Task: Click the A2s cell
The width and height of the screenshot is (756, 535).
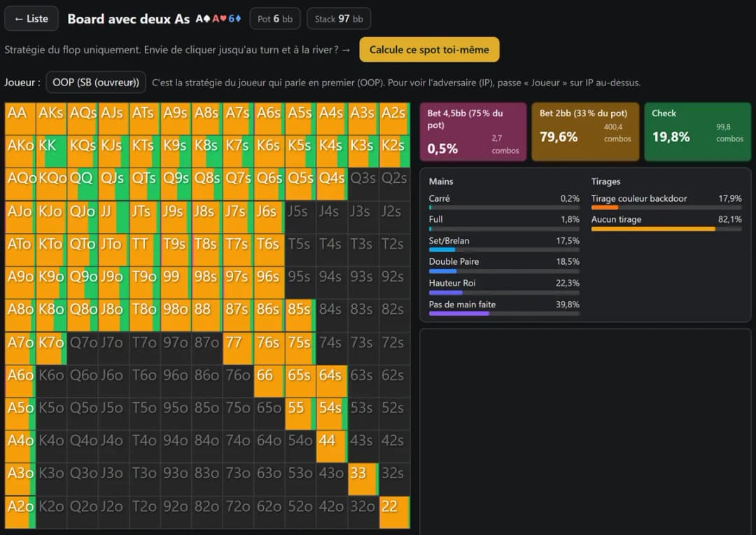Action: click(394, 118)
